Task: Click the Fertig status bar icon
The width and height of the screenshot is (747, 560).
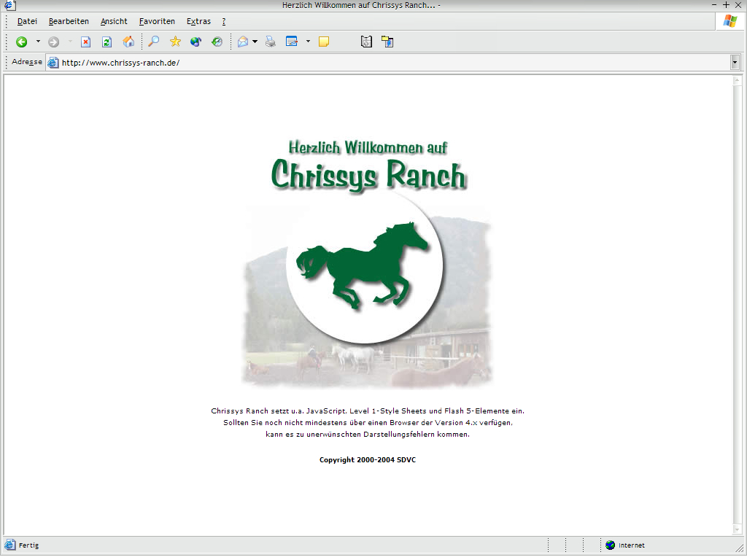Action: (x=10, y=545)
